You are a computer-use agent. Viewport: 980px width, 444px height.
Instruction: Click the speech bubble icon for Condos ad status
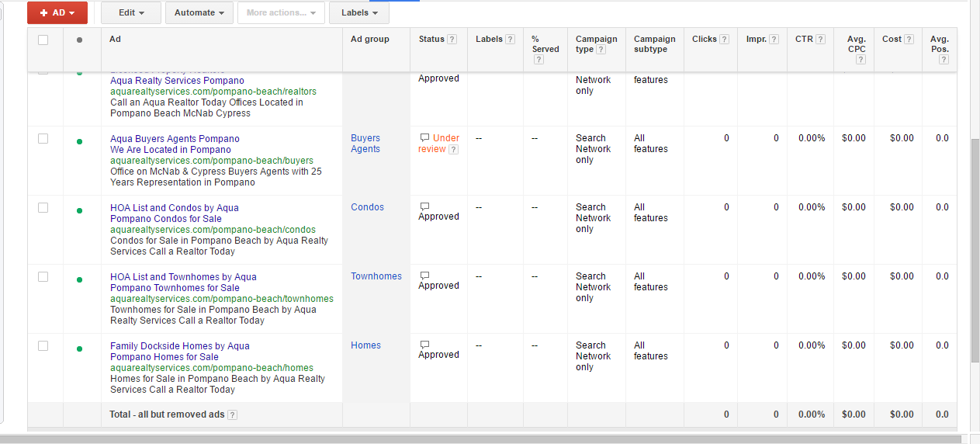coord(424,207)
